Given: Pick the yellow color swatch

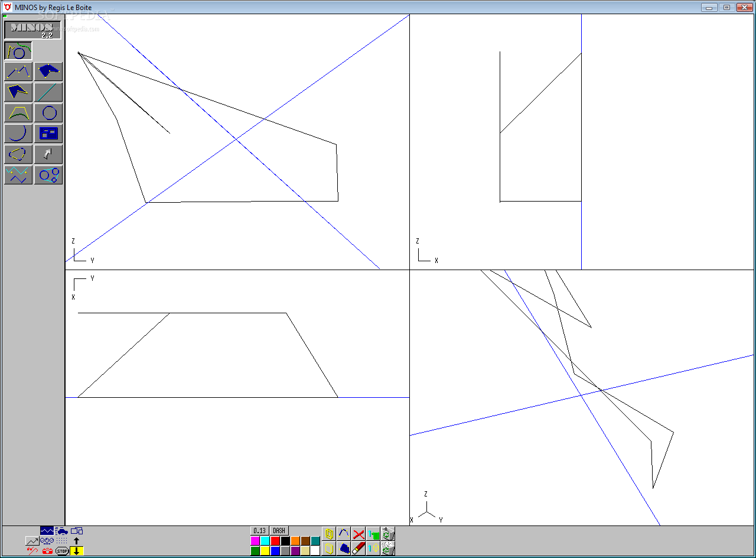Looking at the screenshot, I should click(x=265, y=551).
